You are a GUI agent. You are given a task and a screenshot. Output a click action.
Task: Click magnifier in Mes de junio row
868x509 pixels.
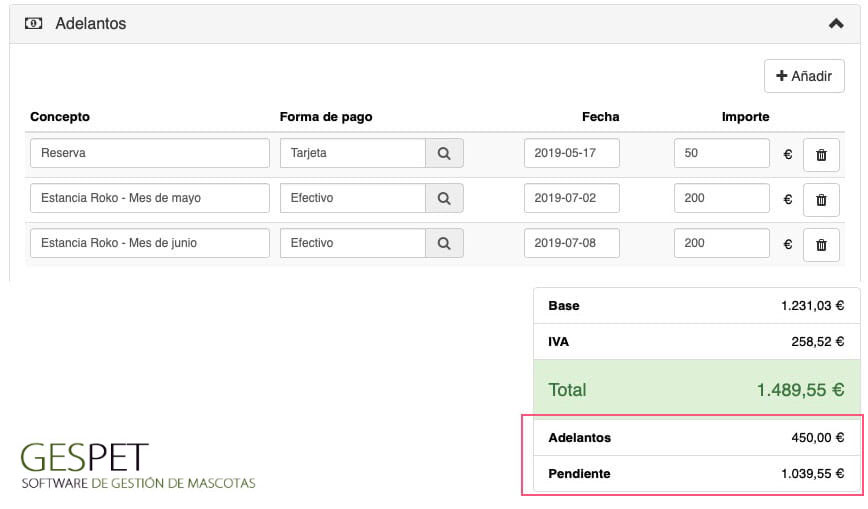point(444,243)
